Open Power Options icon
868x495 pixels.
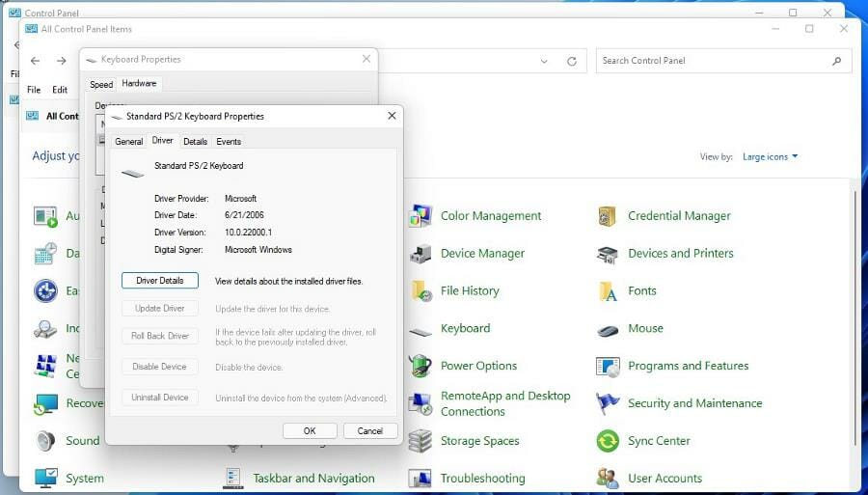420,366
